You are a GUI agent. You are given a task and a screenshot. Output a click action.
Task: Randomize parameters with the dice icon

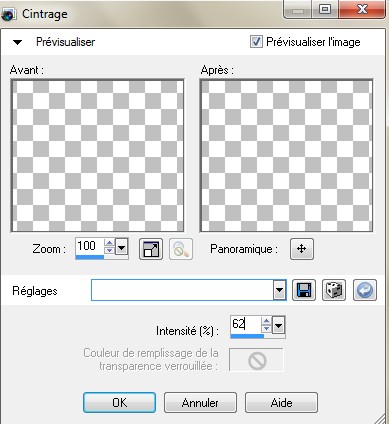click(x=334, y=290)
